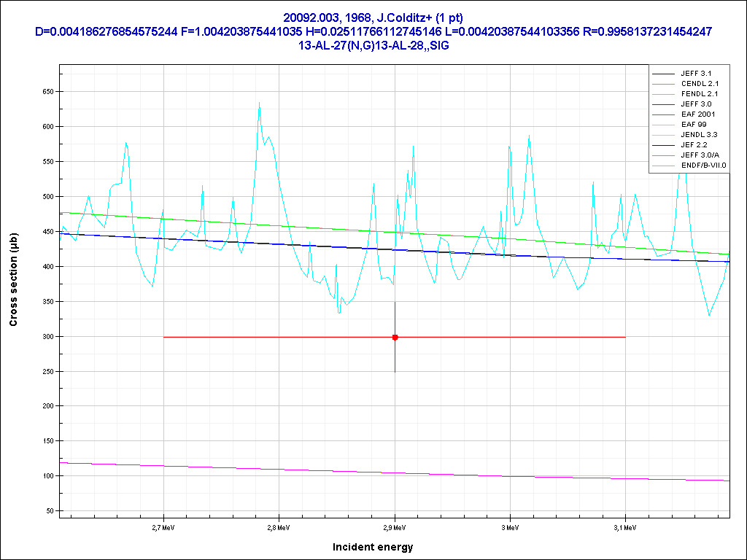Pick the FENDL 2.1 legend line swatch
The height and width of the screenshot is (560, 747).
click(664, 94)
